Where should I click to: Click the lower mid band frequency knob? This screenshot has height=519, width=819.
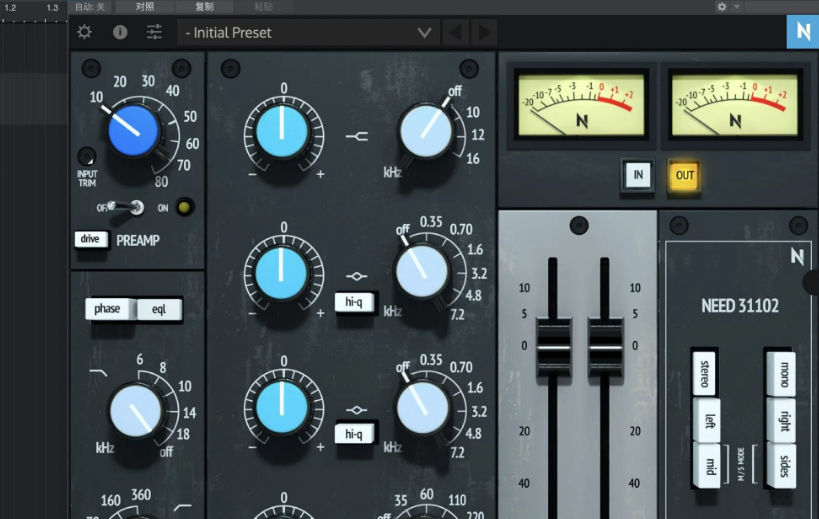[x=422, y=408]
